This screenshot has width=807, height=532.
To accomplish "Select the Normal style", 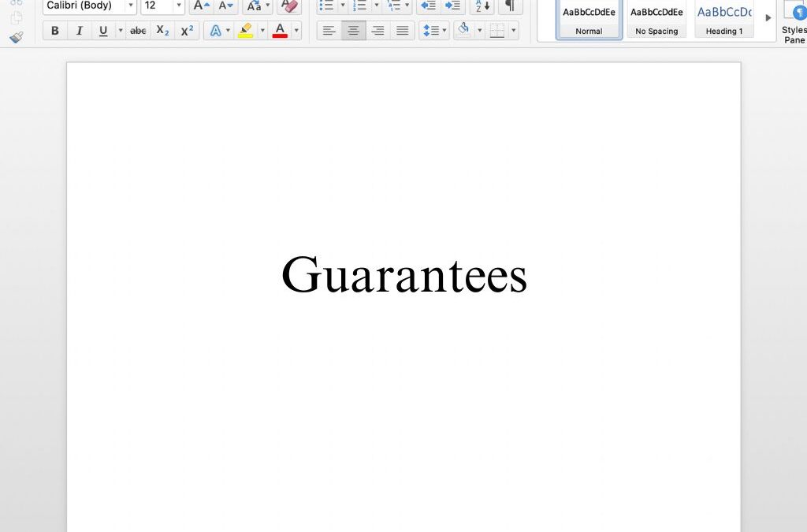I will coord(589,19).
